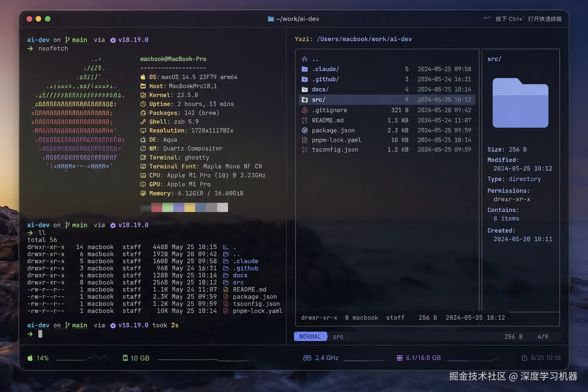The image size is (588, 392).
Task: Click the folder icon in window title
Action: (x=271, y=19)
